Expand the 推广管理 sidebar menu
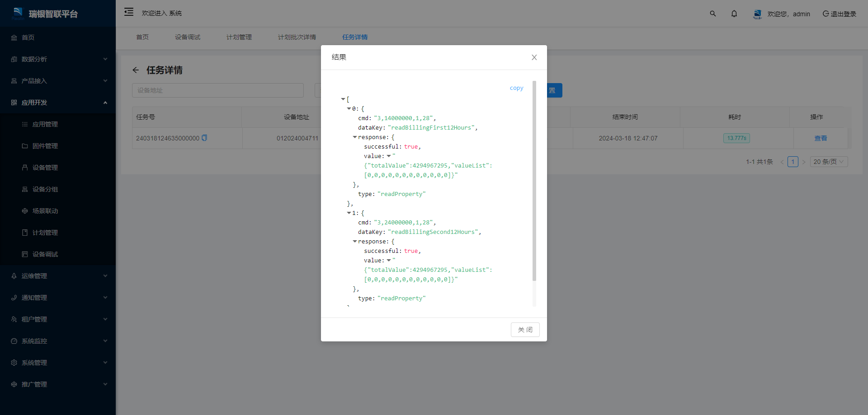Image resolution: width=868 pixels, height=415 pixels. coord(58,384)
